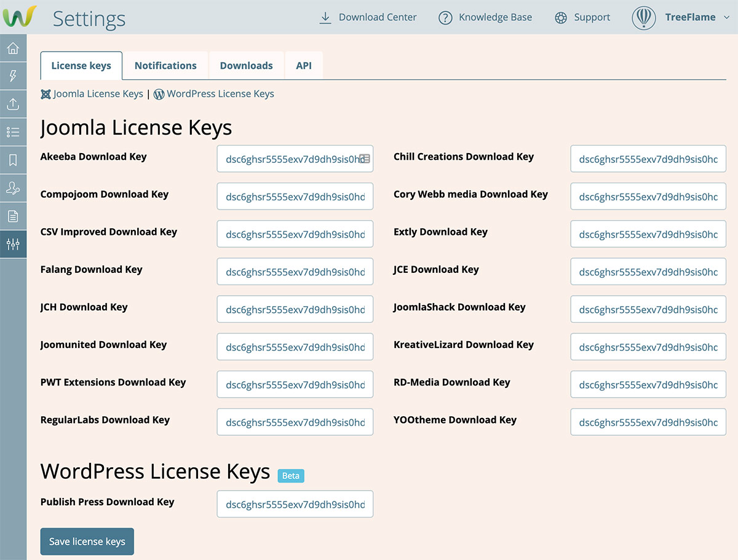Viewport: 738px width, 560px height.
Task: Select the lightning bolt sidebar icon
Action: [x=13, y=76]
